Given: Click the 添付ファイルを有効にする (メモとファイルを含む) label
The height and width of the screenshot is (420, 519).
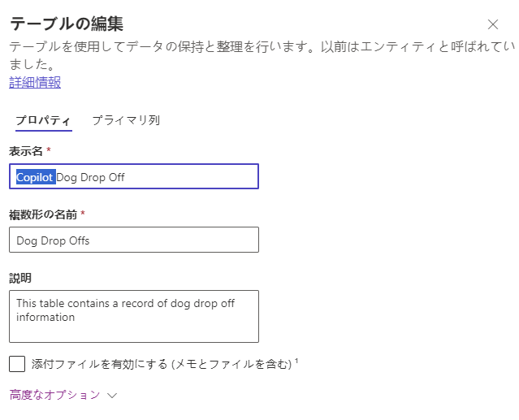Looking at the screenshot, I should [x=162, y=364].
